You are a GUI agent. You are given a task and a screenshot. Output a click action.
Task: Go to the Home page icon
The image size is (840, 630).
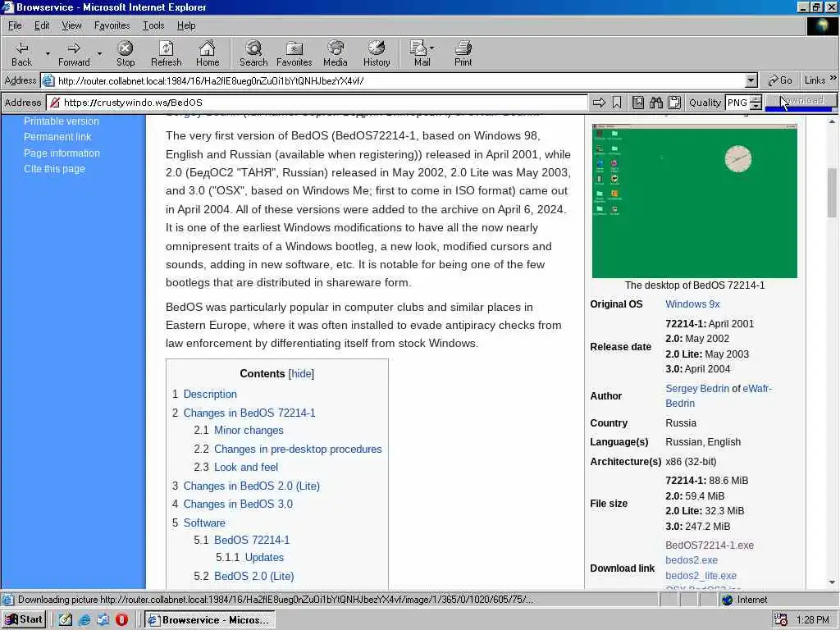(208, 53)
